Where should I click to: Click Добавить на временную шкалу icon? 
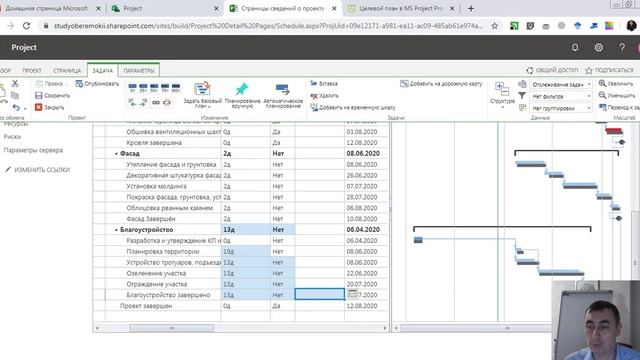coord(314,107)
